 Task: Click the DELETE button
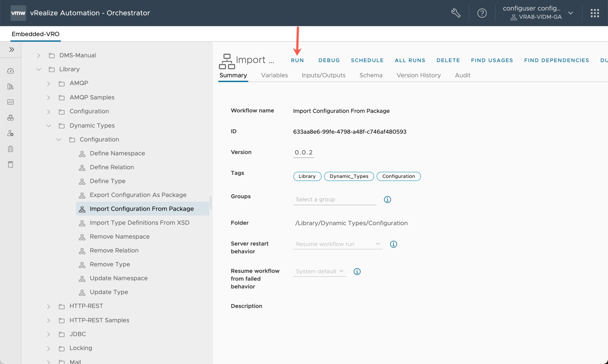pos(448,60)
